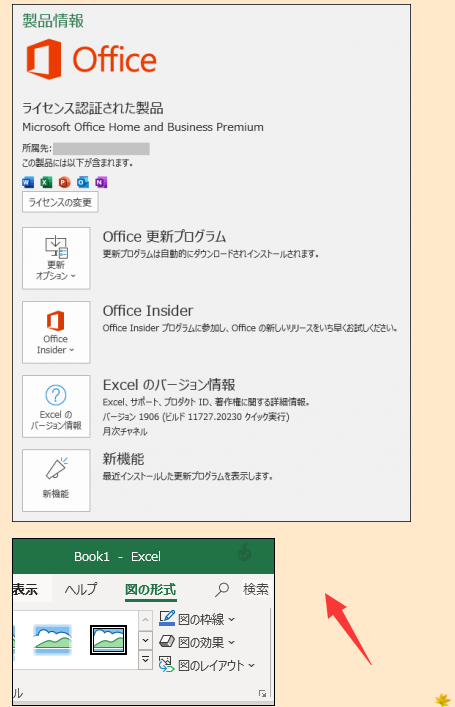Open the Office Insider dropdown button
This screenshot has height=707, width=455.
(56, 332)
